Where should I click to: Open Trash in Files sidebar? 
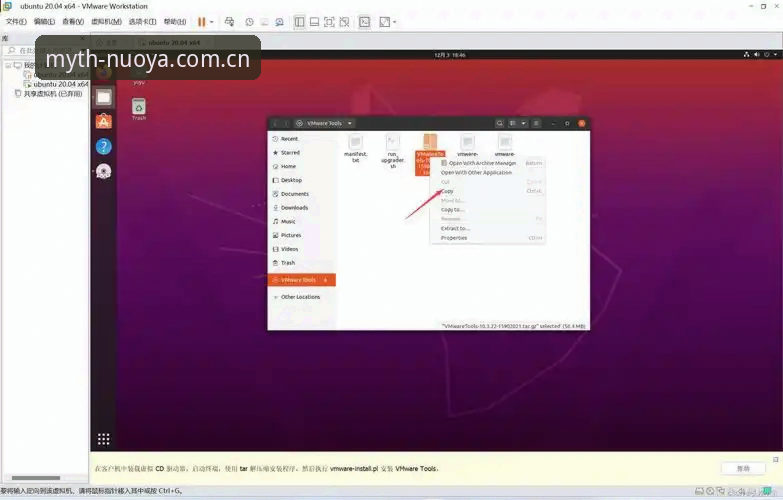point(302,263)
